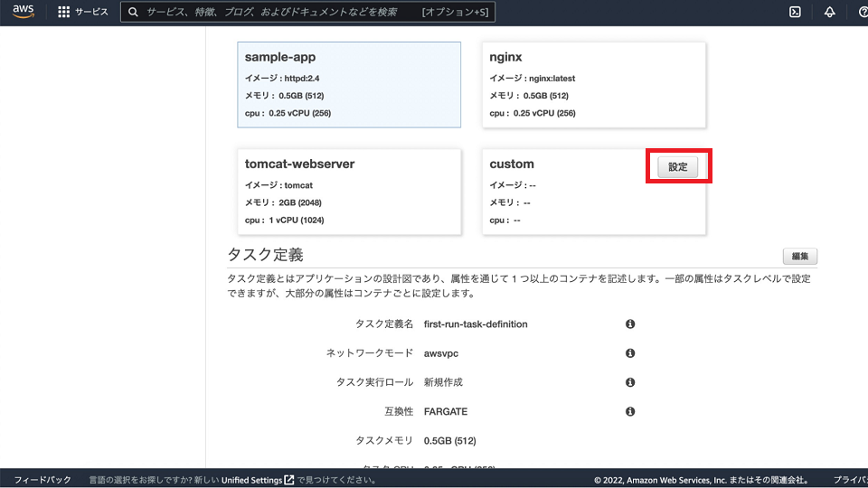Click the help question mark icon
This screenshot has width=868, height=488.
(862, 12)
